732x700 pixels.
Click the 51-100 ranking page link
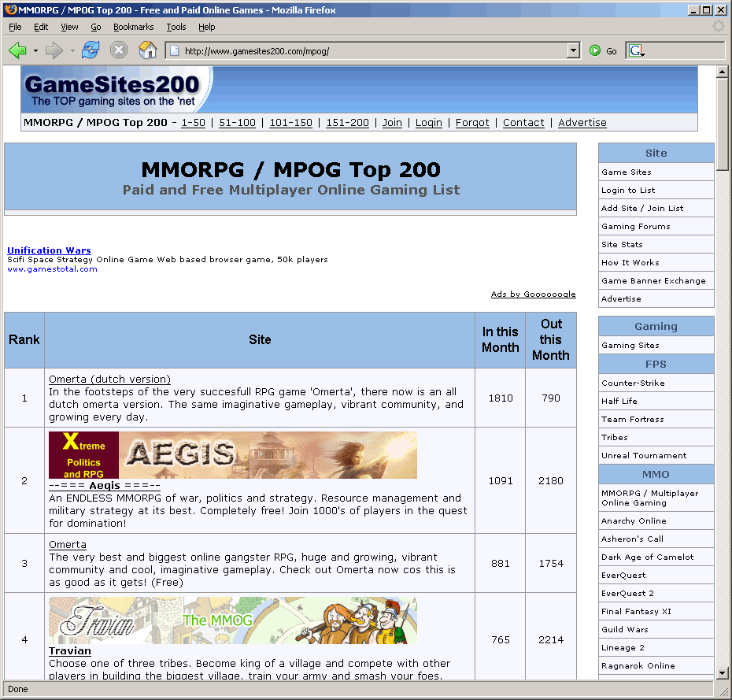[x=237, y=123]
